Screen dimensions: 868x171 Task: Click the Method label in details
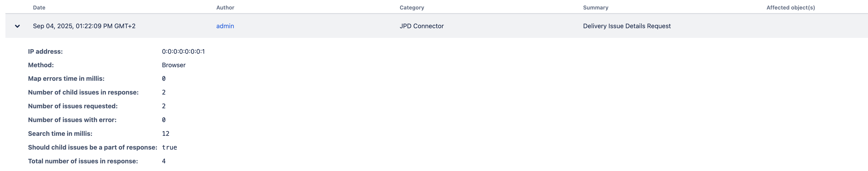pos(41,65)
